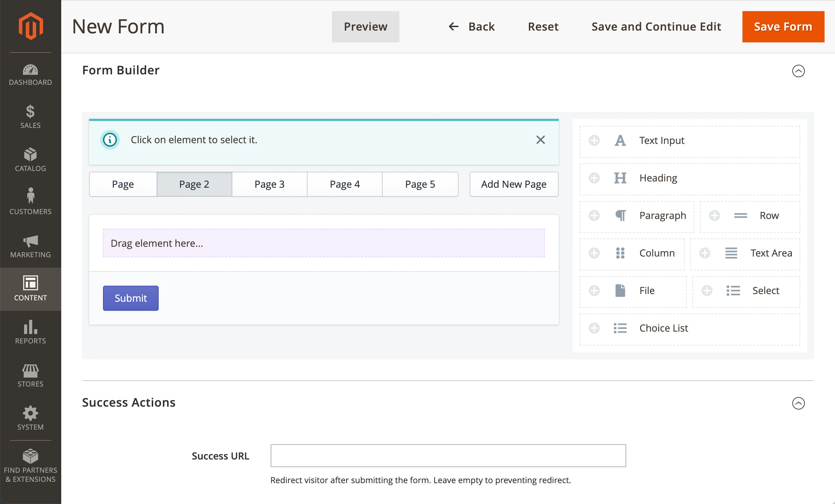Click the plus icon beside Heading

[x=594, y=178]
